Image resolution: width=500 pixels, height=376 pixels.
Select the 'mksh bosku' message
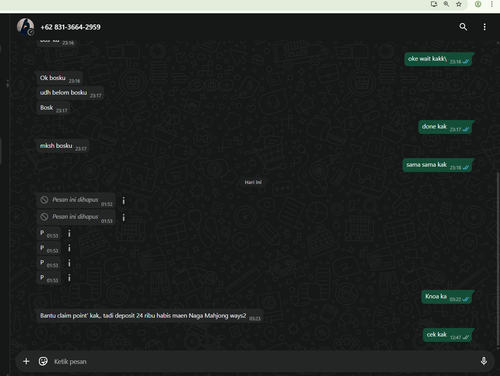click(63, 146)
